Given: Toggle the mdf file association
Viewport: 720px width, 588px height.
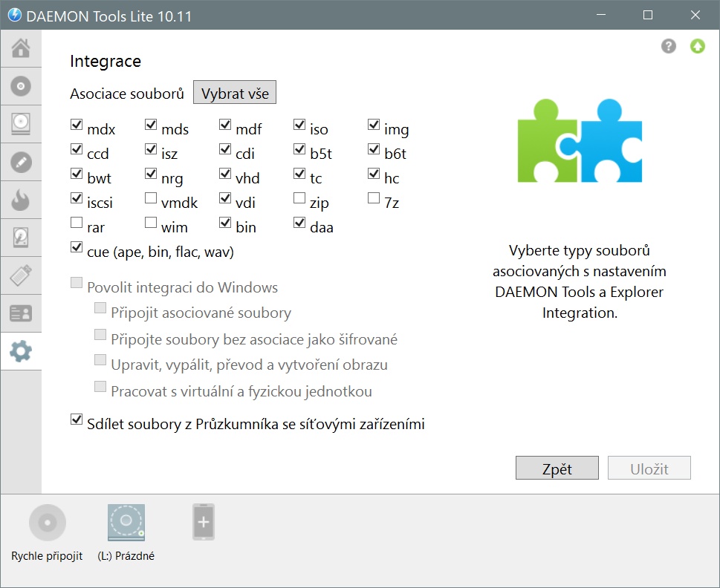Looking at the screenshot, I should click(x=225, y=124).
